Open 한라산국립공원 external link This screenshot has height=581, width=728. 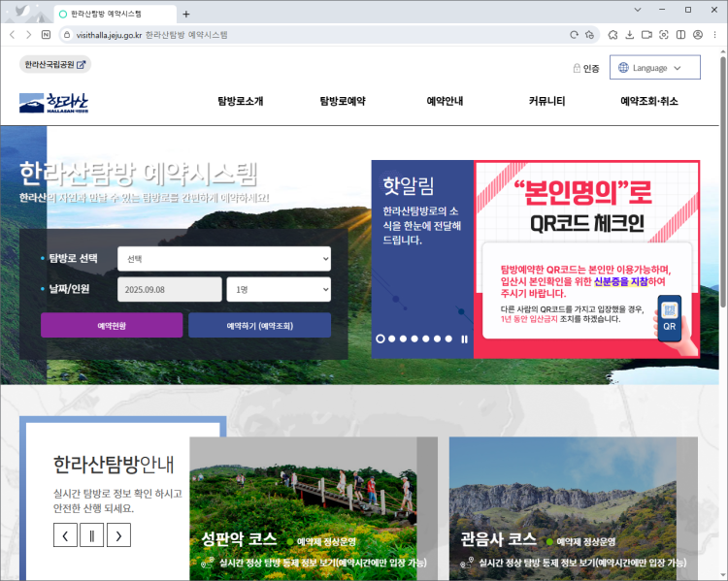tap(55, 65)
